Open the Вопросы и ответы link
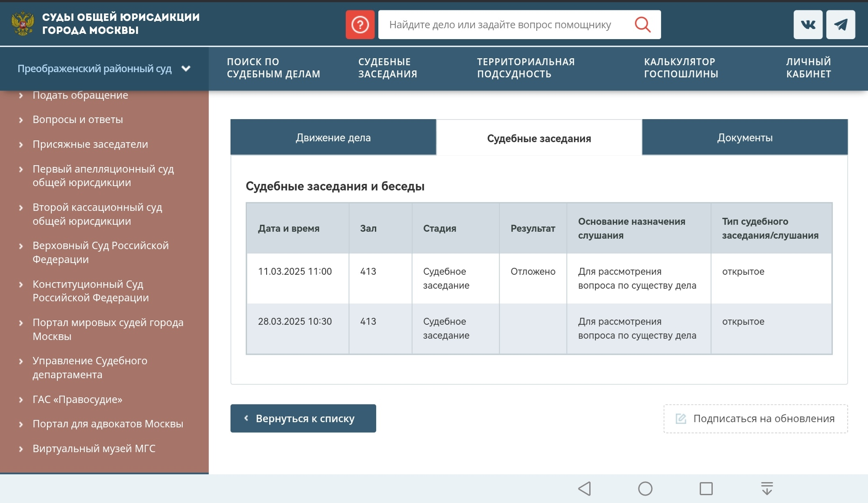868x503 pixels. tap(78, 120)
